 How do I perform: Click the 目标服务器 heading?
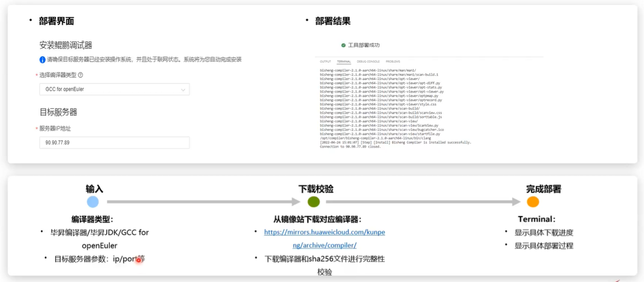(x=58, y=112)
